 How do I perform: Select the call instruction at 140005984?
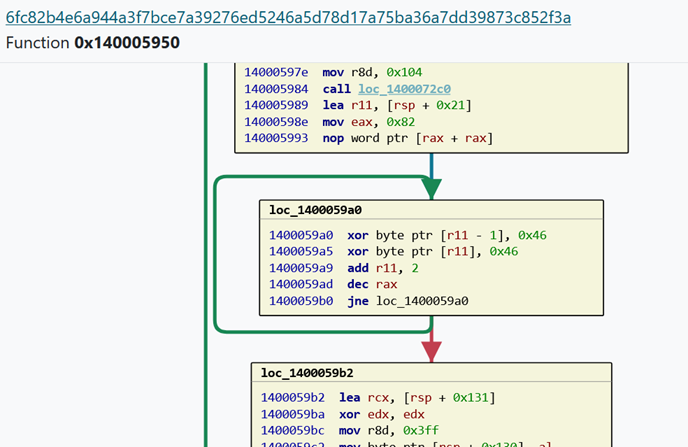[347, 89]
